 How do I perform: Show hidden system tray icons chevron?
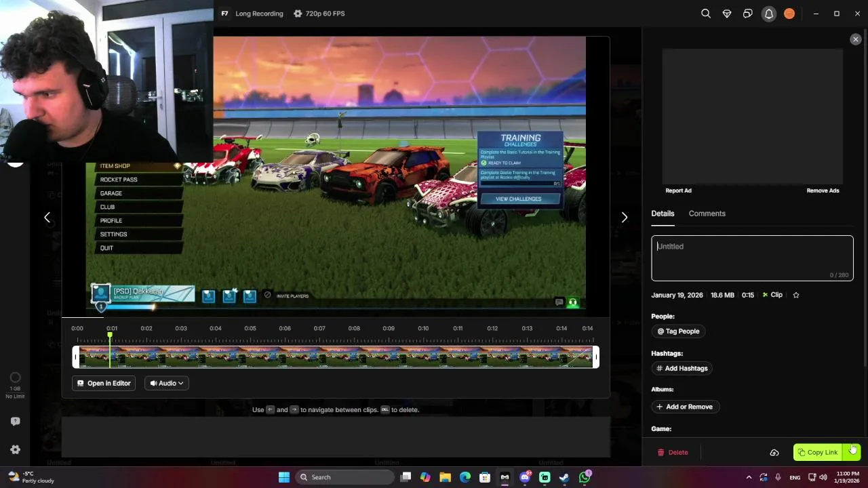(x=749, y=477)
